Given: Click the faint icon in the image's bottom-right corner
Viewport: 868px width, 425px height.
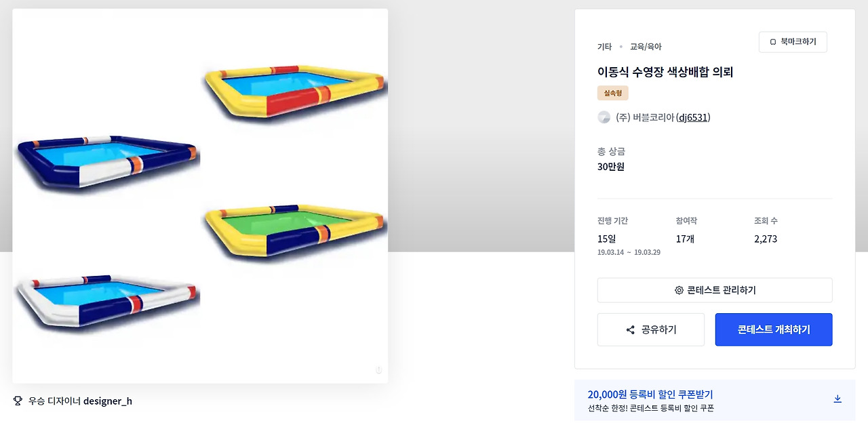Looking at the screenshot, I should coord(378,369).
